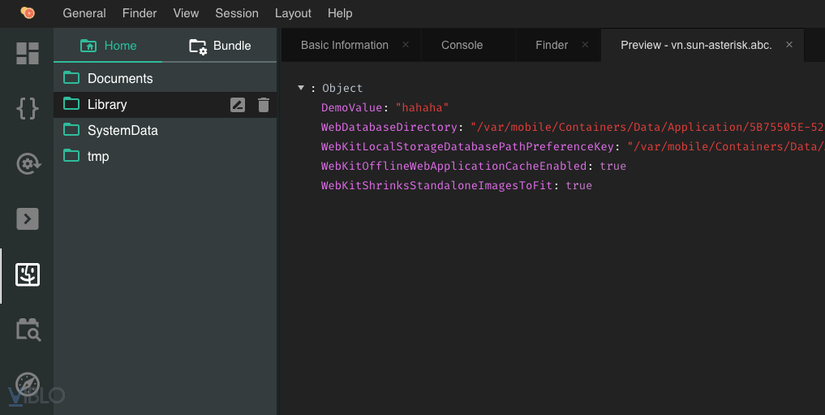
Task: Click the app logo in menu bar
Action: (x=27, y=13)
